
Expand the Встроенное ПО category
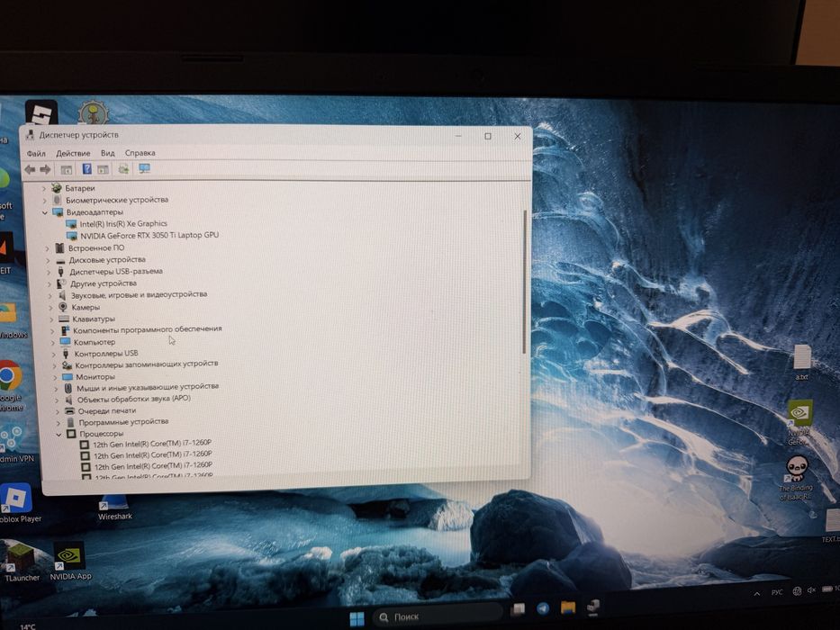(47, 248)
